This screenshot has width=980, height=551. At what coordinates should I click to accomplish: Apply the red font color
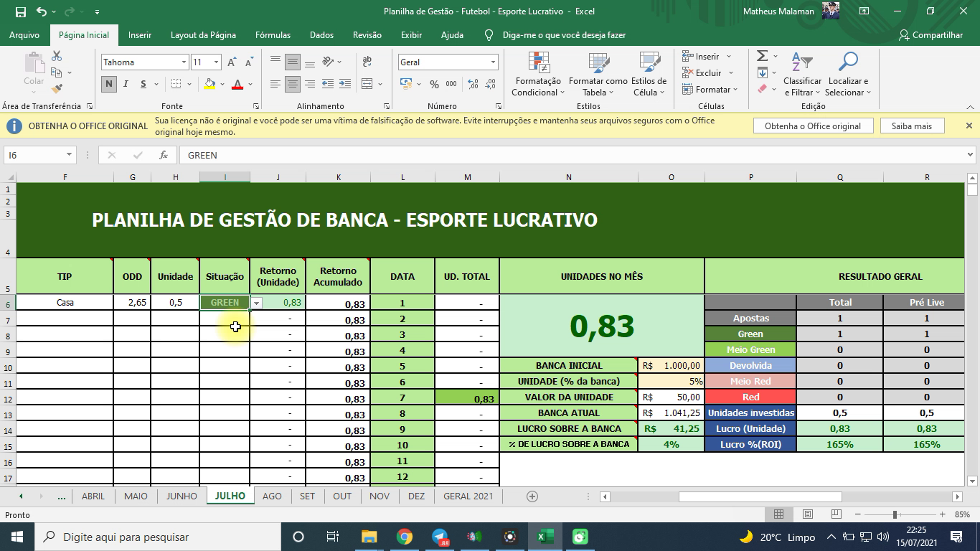coord(237,84)
